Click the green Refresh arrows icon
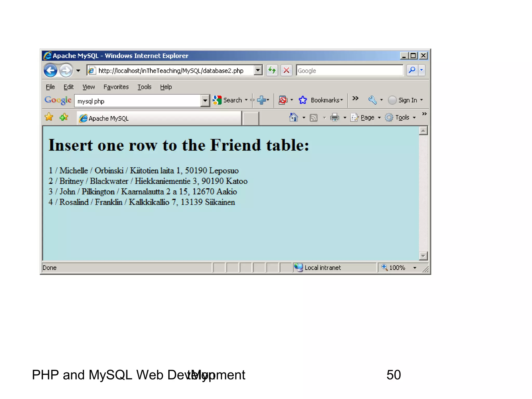 point(272,70)
